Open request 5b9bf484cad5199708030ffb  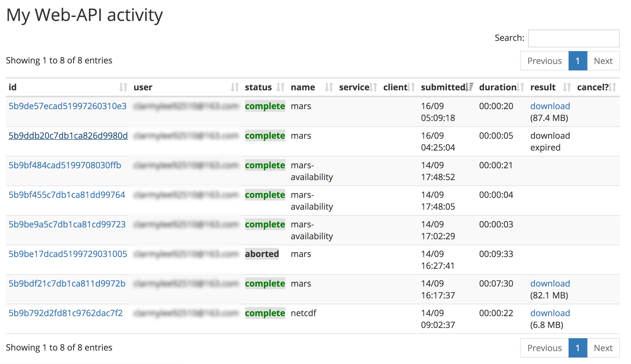pyautogui.click(x=65, y=165)
